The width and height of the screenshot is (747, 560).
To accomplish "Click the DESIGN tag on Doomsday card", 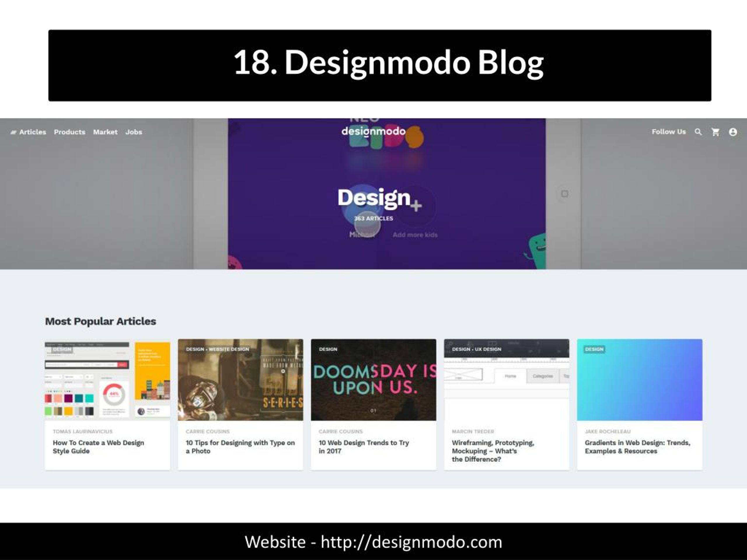I will [328, 349].
